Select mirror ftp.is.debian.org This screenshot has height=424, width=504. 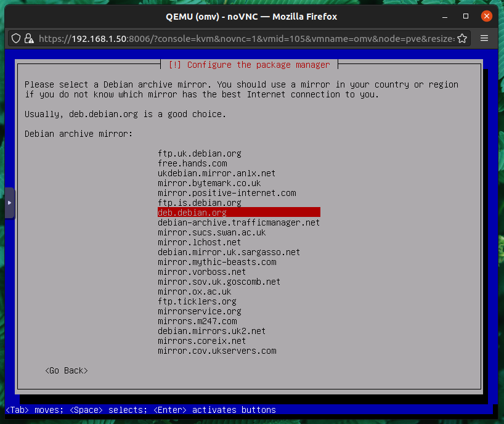coord(200,203)
